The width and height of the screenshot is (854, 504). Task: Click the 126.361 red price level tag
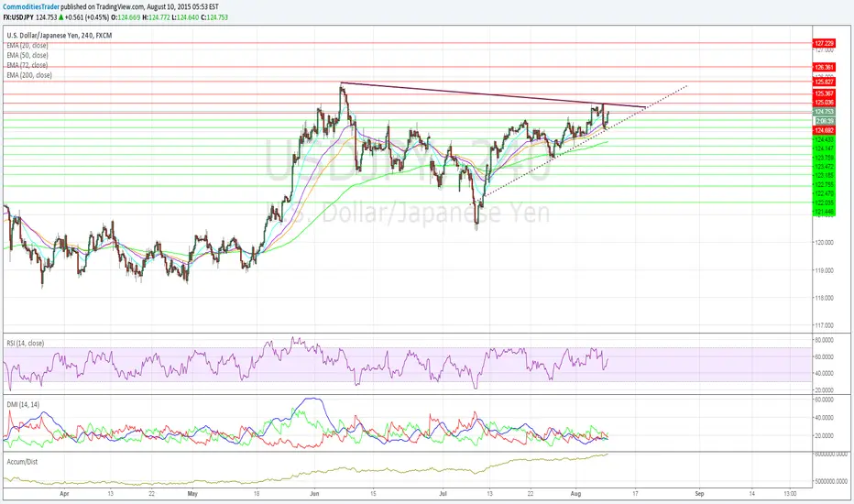pos(824,68)
